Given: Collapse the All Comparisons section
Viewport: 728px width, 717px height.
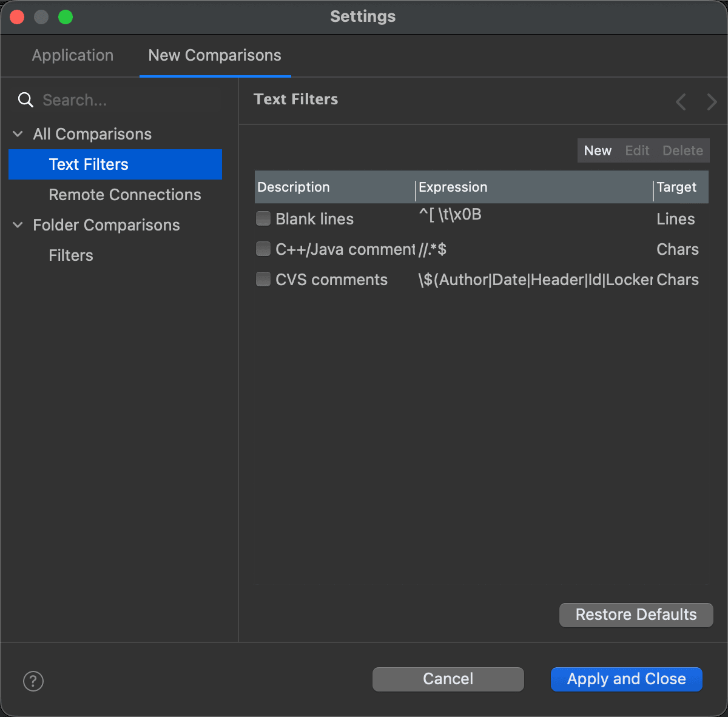Looking at the screenshot, I should pos(18,134).
